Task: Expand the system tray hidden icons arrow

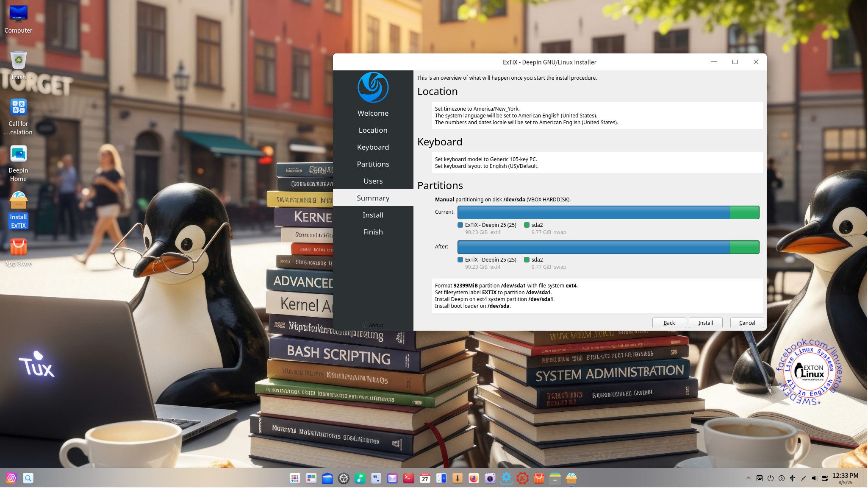Action: click(x=749, y=478)
